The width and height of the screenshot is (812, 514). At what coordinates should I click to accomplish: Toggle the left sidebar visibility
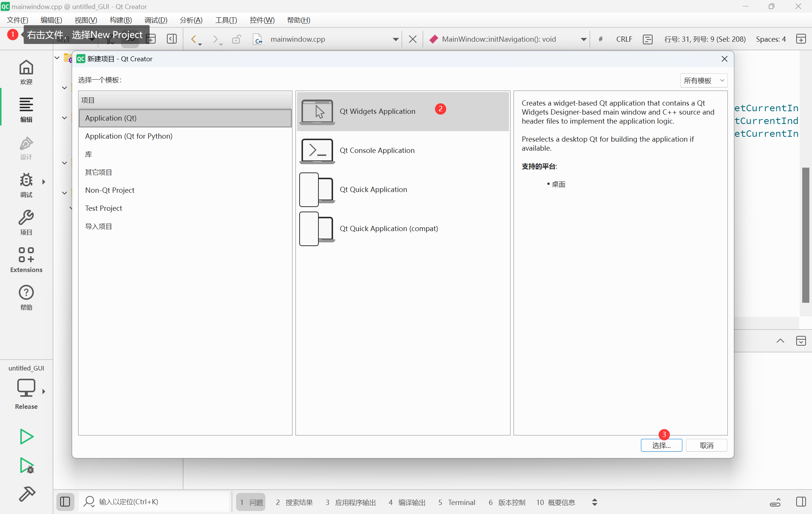point(65,502)
